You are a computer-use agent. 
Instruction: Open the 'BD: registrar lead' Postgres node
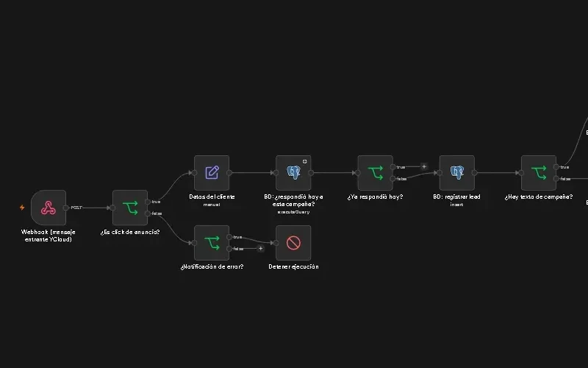(457, 173)
